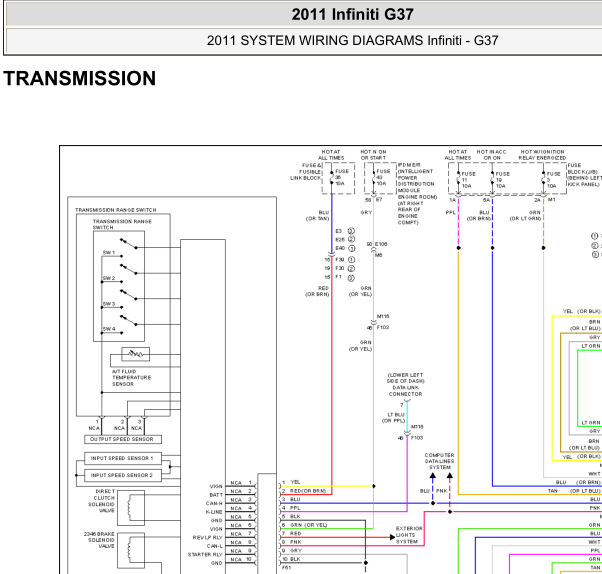The width and height of the screenshot is (602, 574).
Task: Click the 'E106' connector label
Action: click(381, 244)
